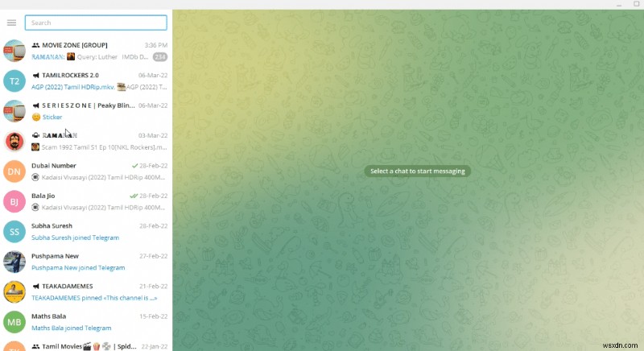Select the Tamil Movies Spid... chat title
Viewport: 644px width, 351px height.
[89, 346]
